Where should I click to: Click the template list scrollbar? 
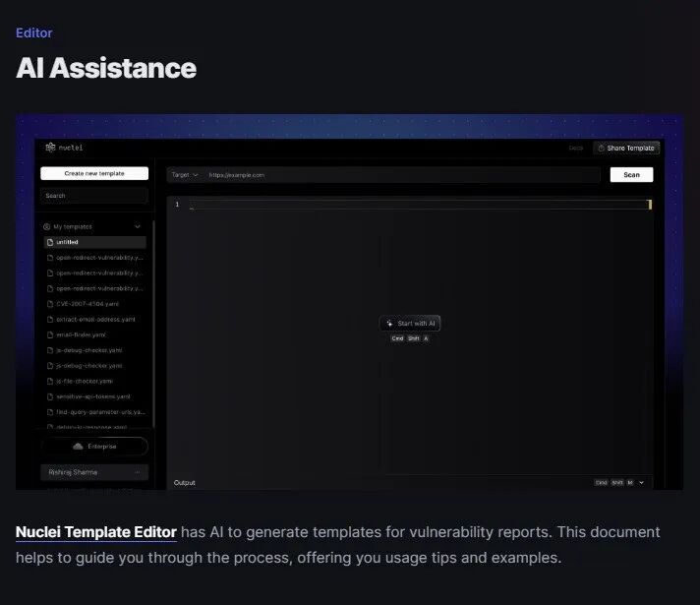pos(153,324)
